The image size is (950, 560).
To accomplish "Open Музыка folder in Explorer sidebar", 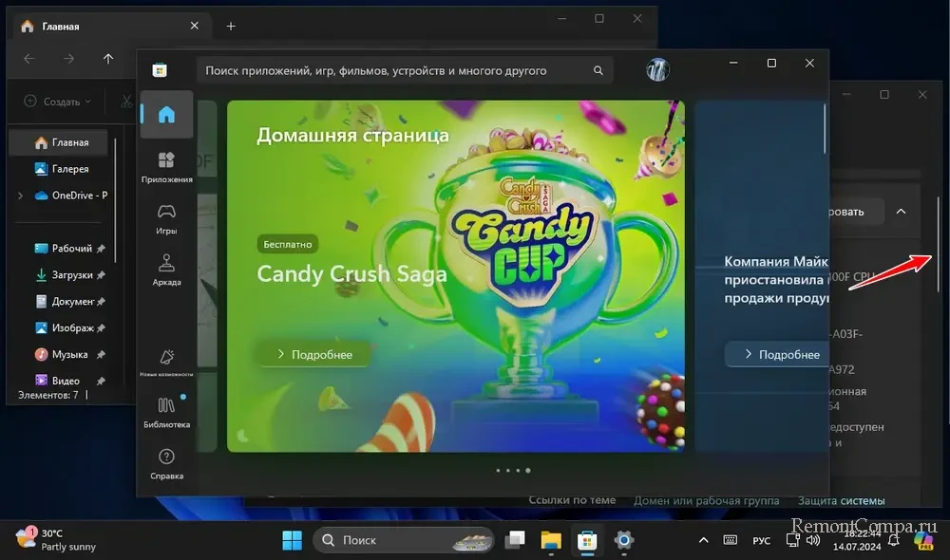I will pos(61,354).
